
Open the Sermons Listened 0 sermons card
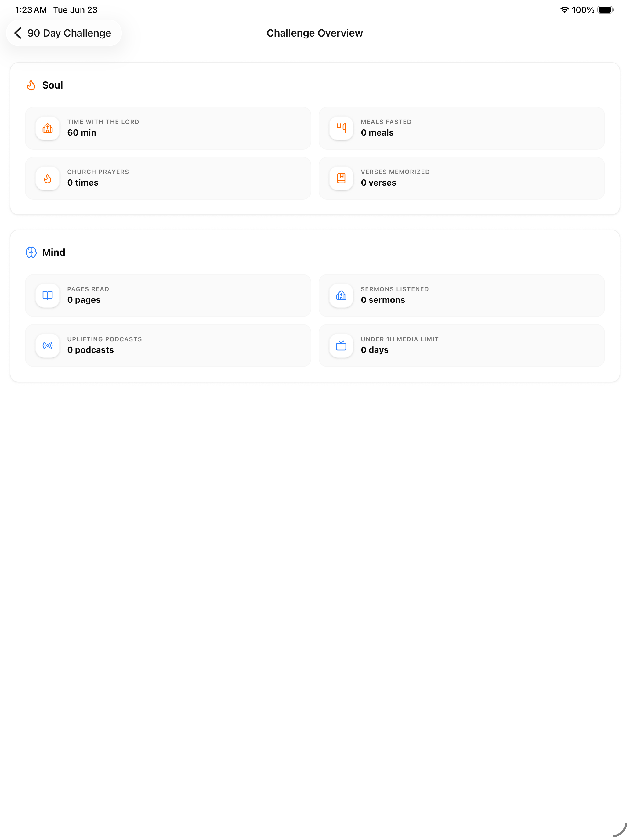[x=462, y=295]
